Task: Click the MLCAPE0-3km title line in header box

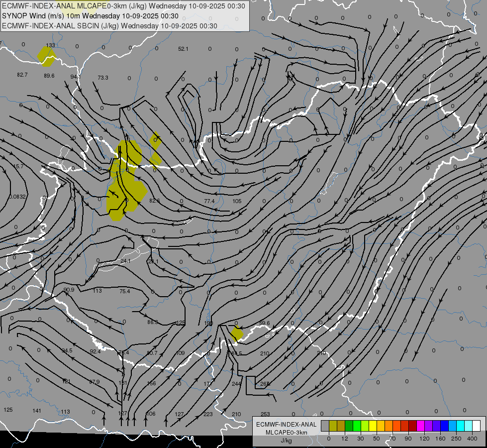Action: click(x=123, y=6)
